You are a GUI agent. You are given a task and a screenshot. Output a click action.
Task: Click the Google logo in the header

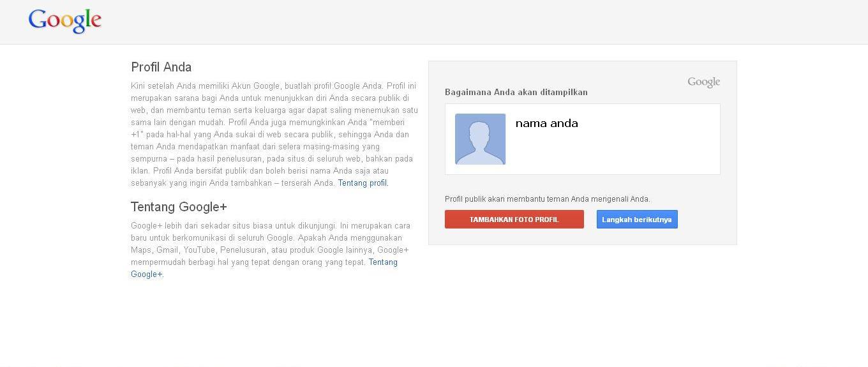[x=65, y=21]
